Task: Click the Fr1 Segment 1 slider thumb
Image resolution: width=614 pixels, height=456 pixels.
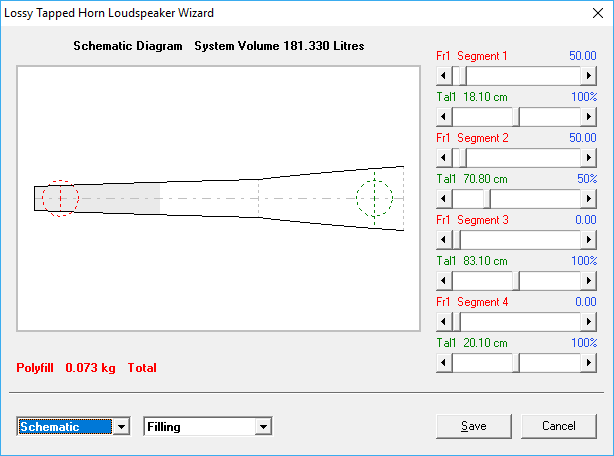Action: [461, 76]
